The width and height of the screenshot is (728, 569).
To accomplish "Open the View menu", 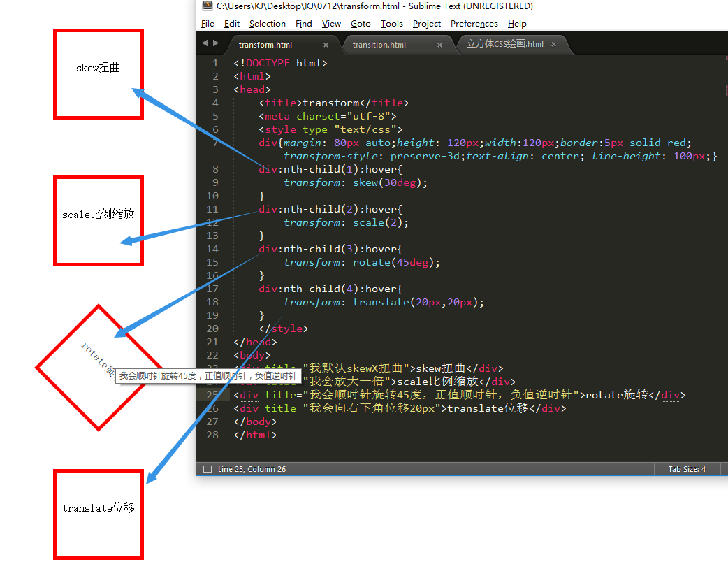I will coord(331,24).
